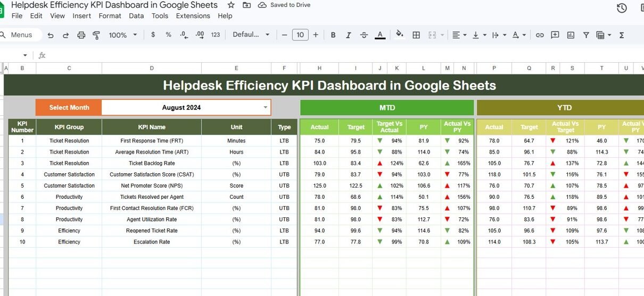Click the Print icon
The width and height of the screenshot is (644, 296).
[x=81, y=35]
